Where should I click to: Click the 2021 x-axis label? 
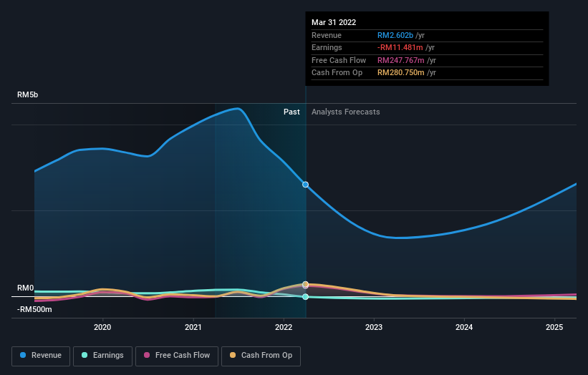[x=193, y=328]
